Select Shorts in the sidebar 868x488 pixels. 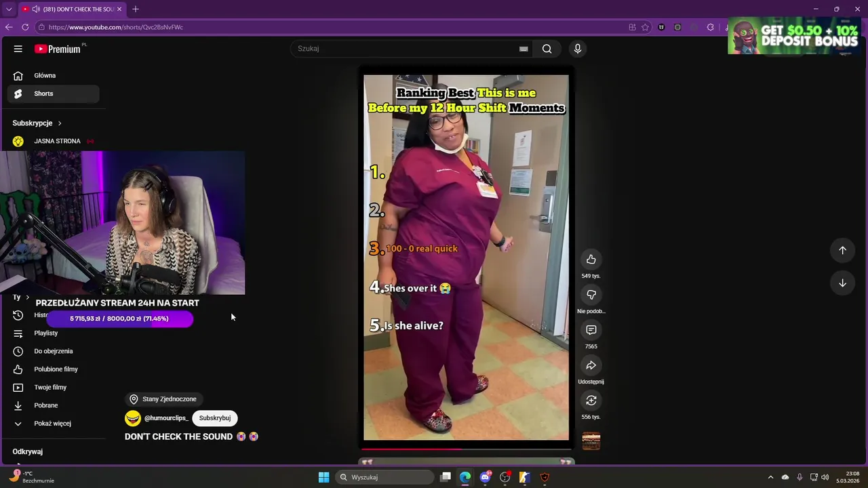point(53,94)
